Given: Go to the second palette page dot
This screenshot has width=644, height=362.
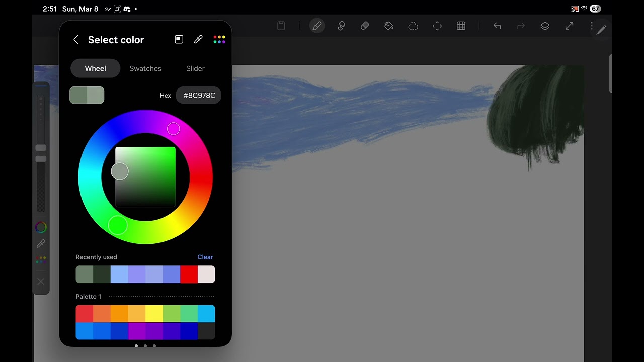Looking at the screenshot, I should 145,345.
